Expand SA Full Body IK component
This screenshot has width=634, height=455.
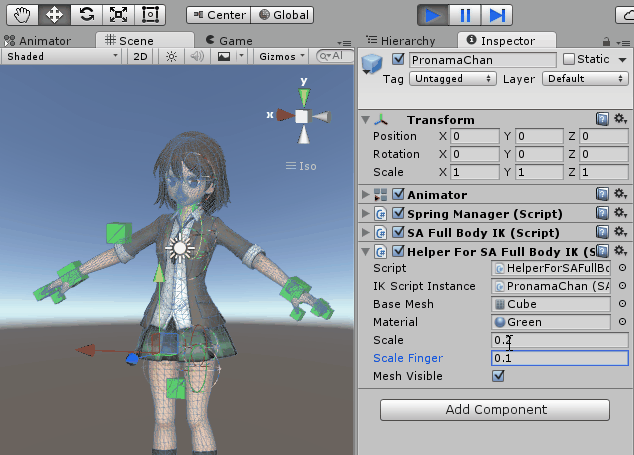coord(366,233)
